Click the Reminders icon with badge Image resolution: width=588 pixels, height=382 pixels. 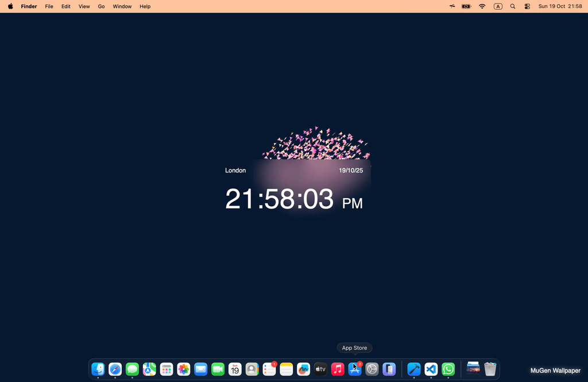(269, 369)
